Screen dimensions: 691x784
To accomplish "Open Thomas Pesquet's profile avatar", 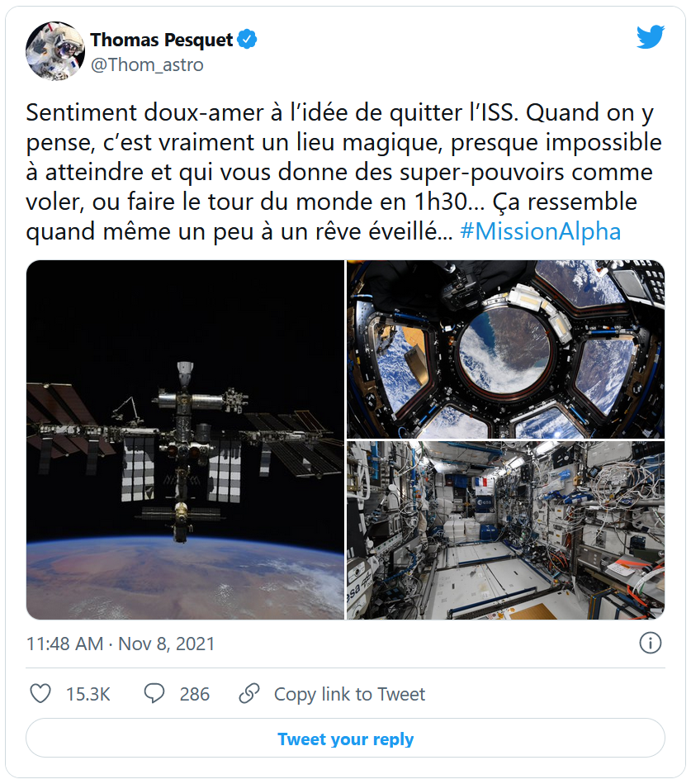I will 55,51.
